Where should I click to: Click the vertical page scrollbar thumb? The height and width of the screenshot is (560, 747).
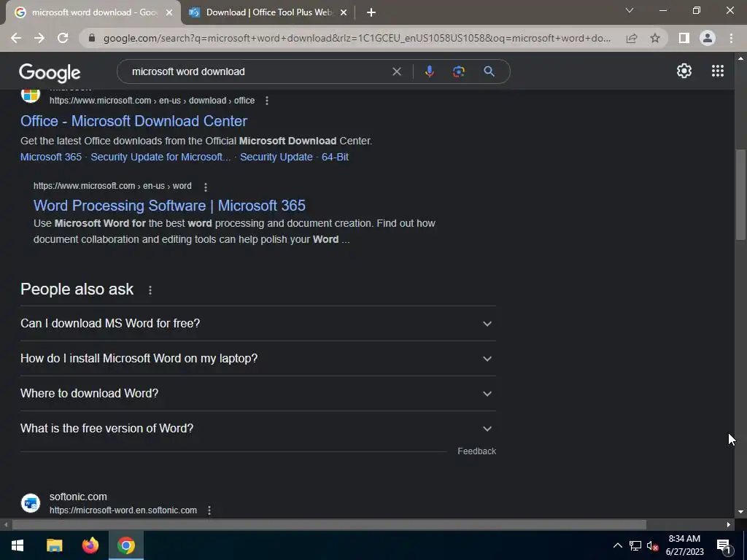point(740,194)
